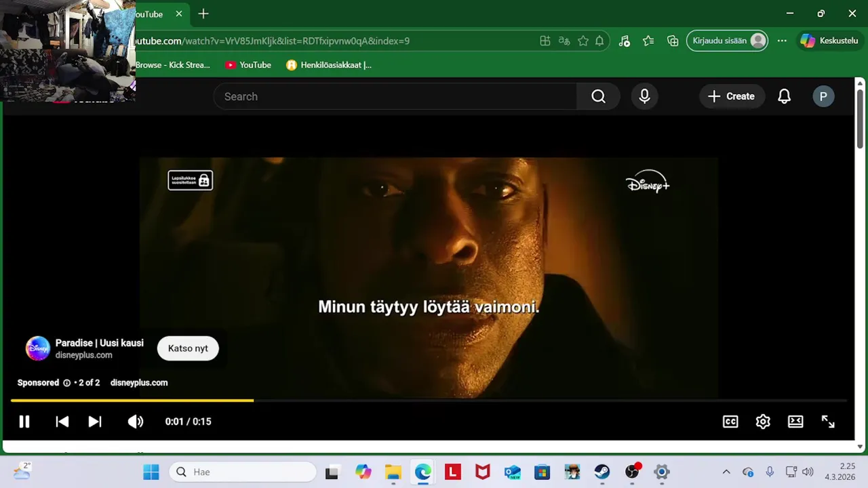The height and width of the screenshot is (488, 868).
Task: Open the Favorites list icon
Action: tap(648, 41)
